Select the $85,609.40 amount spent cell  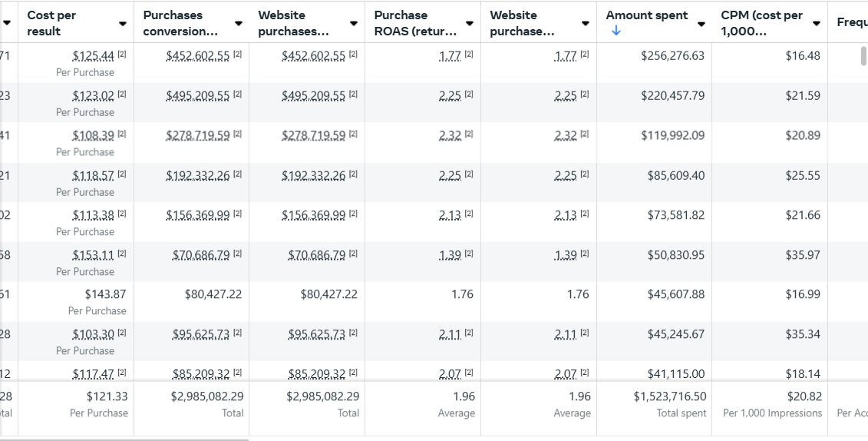click(676, 175)
